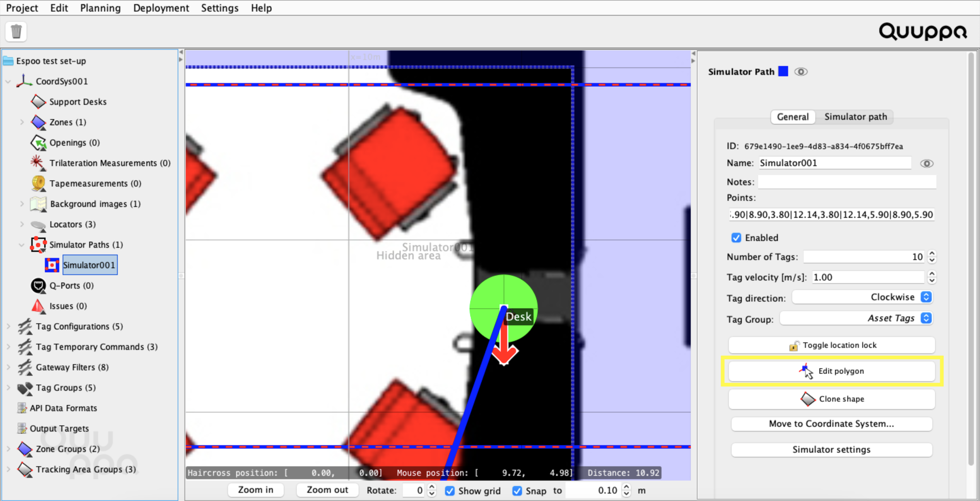Screen dimensions: 980x501
Task: Select the Simulator001 item icon
Action: 52,265
